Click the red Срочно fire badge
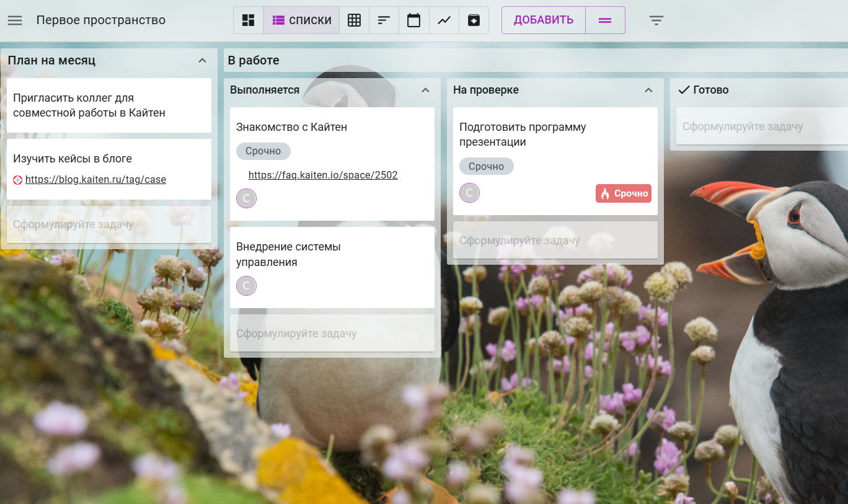This screenshot has height=504, width=848. click(x=624, y=193)
